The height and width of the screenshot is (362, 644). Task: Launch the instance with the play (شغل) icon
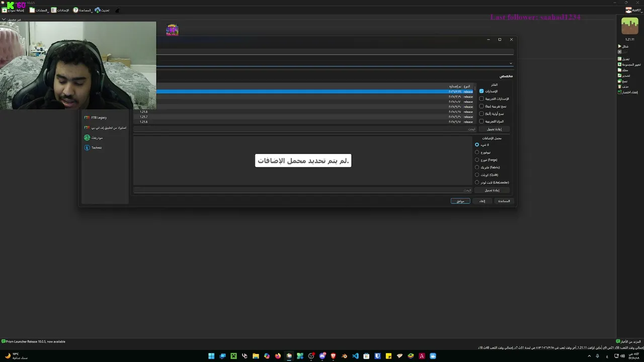[620, 46]
